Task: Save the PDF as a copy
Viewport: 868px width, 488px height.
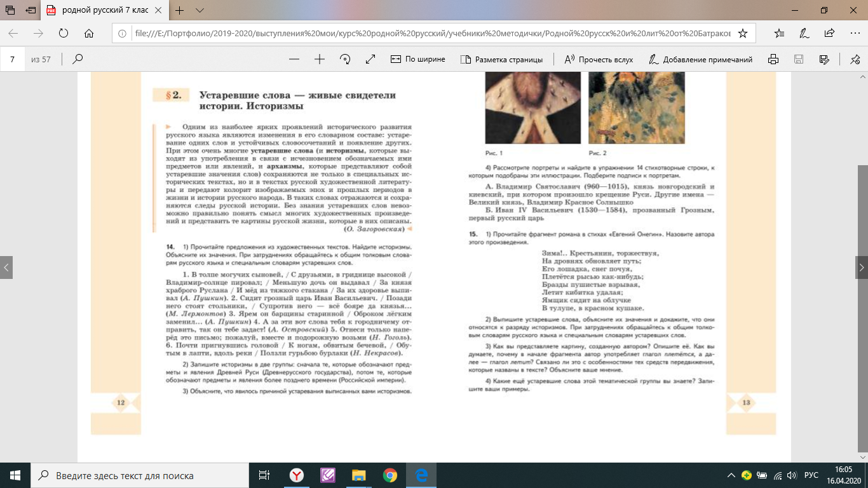Action: [x=825, y=59]
